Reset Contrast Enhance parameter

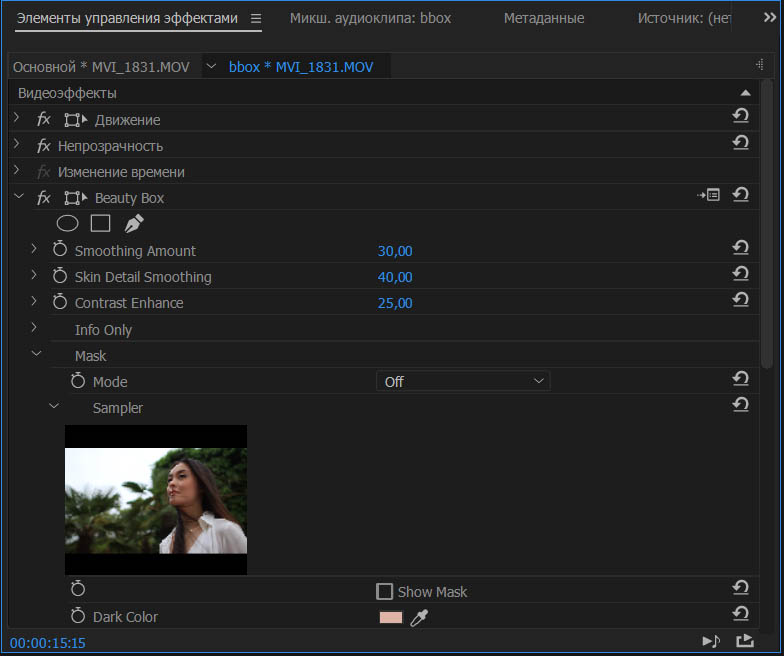(x=740, y=300)
